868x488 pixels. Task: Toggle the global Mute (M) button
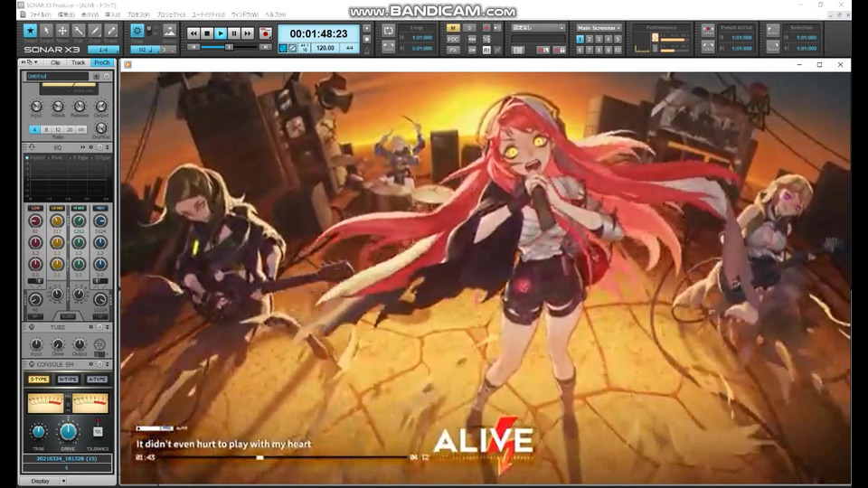click(x=453, y=28)
